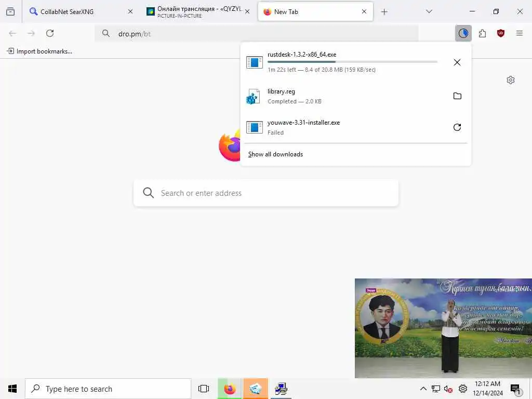Go back to previous page
This screenshot has height=399, width=532.
tap(12, 33)
